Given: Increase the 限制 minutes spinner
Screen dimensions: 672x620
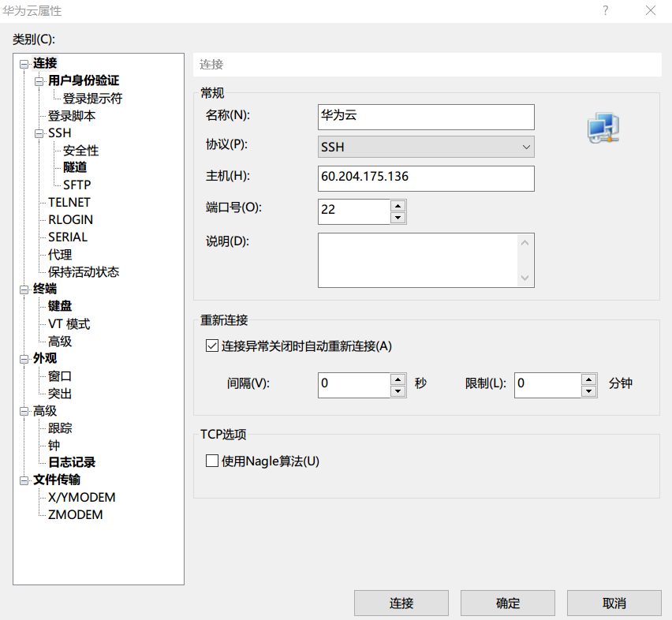Looking at the screenshot, I should coord(589,379).
